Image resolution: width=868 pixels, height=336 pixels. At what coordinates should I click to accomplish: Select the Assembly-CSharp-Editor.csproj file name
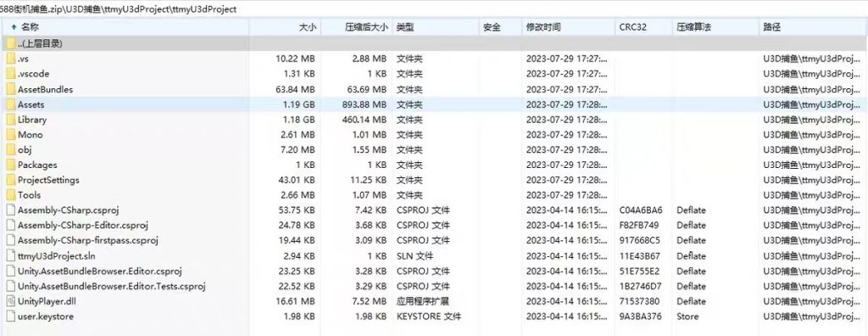pyautogui.click(x=83, y=226)
